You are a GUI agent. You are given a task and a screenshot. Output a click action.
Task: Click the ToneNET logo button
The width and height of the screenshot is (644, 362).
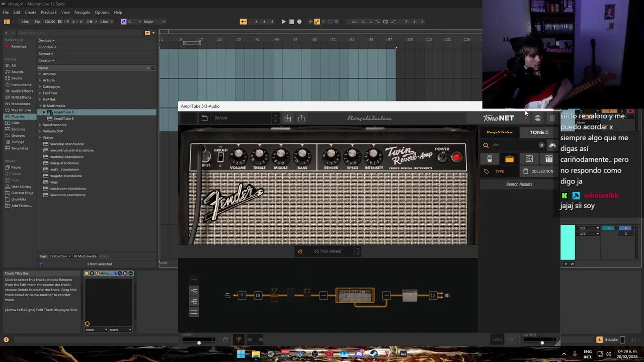499,118
